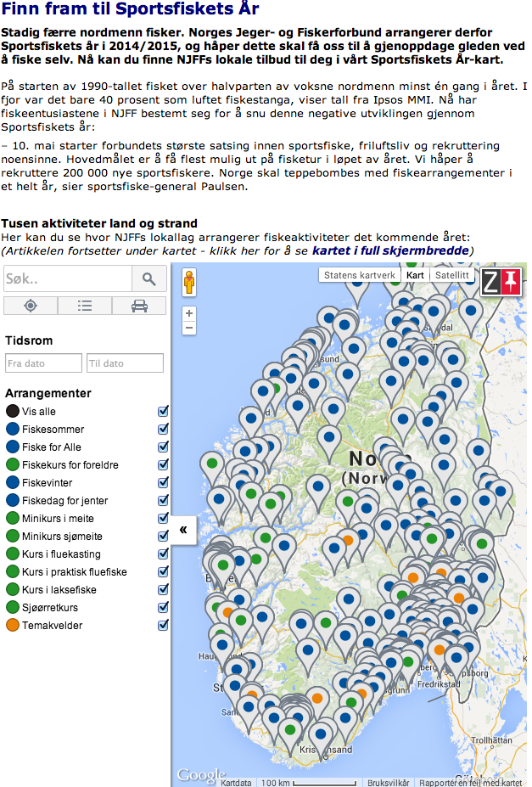Select the Street View pegman icon
The image size is (532, 787).
click(x=189, y=282)
